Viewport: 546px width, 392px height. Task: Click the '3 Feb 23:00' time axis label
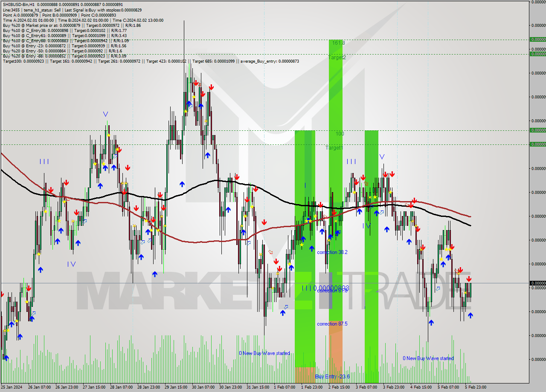[x=394, y=387]
